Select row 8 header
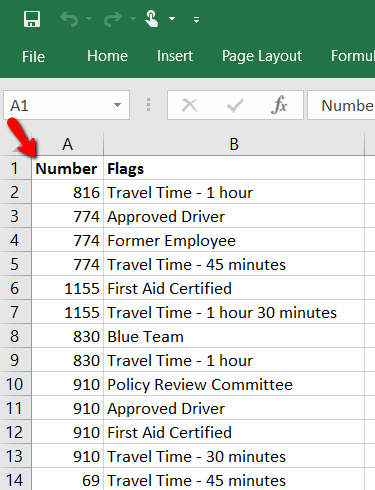Viewport: 375px width, 490px height. (16, 336)
